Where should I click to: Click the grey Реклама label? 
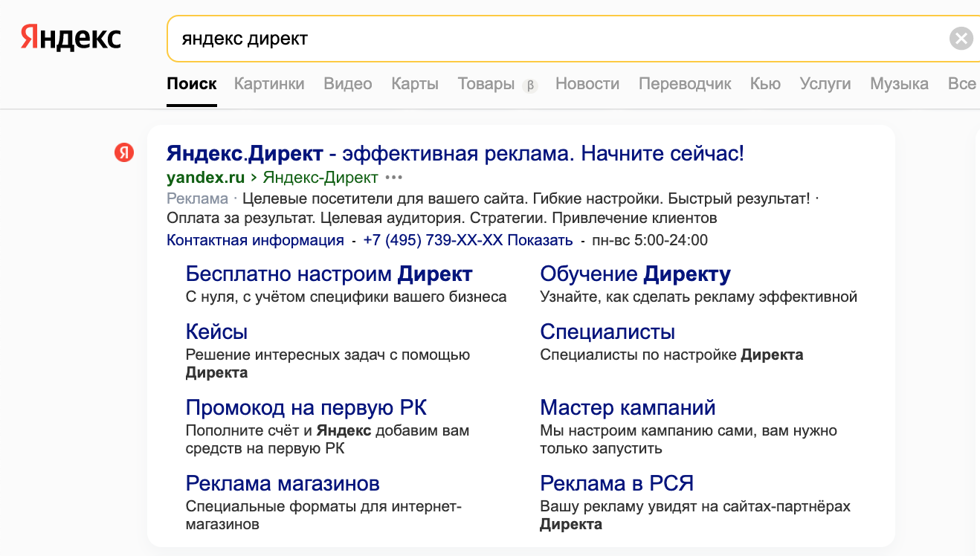coord(197,198)
